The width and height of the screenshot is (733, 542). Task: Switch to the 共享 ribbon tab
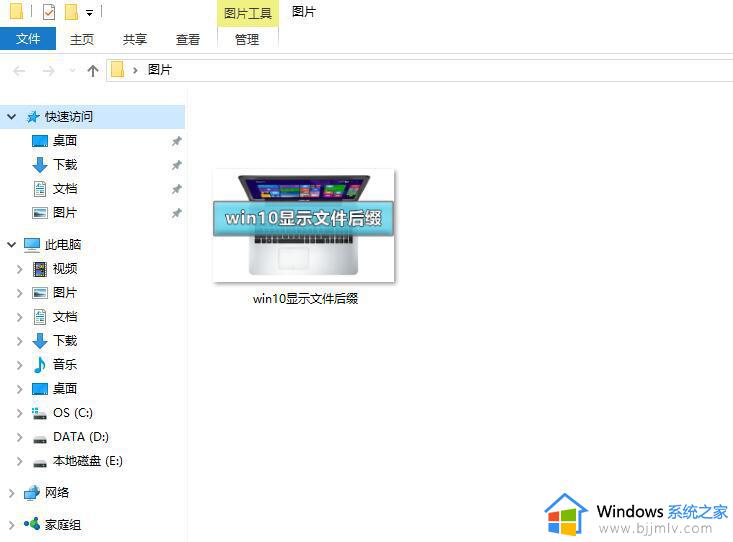[135, 39]
